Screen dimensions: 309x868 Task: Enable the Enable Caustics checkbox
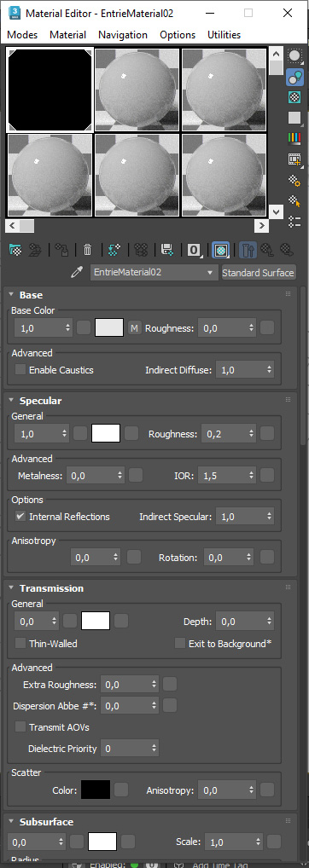20,369
